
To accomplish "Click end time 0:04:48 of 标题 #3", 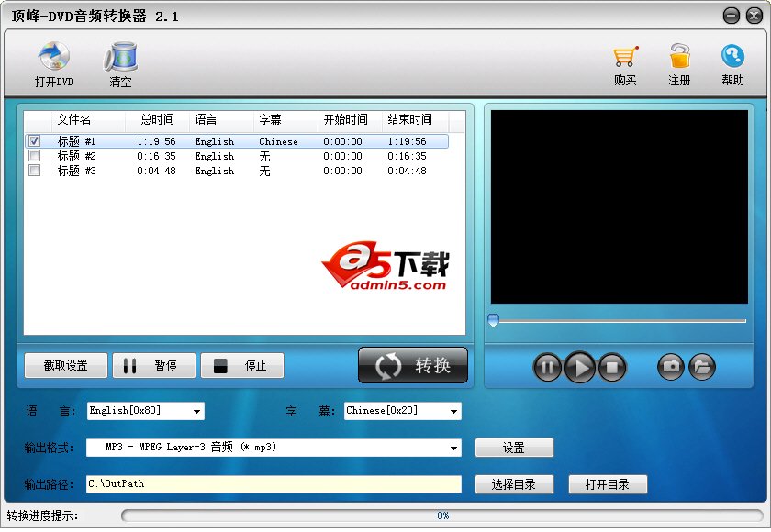I will click(408, 171).
